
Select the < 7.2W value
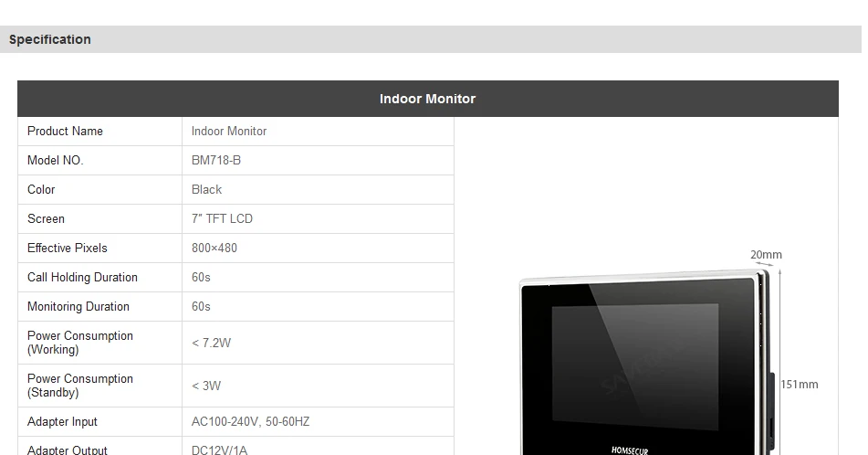(212, 343)
